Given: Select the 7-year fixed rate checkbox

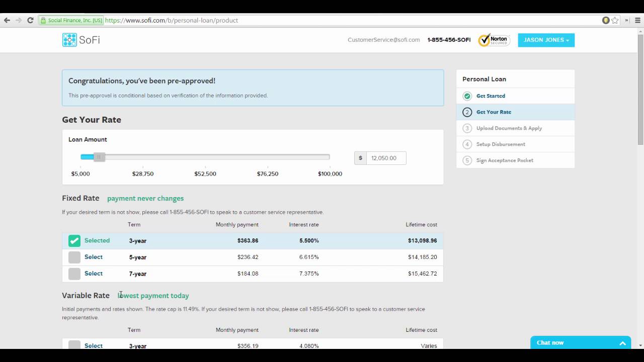Looking at the screenshot, I should pyautogui.click(x=74, y=274).
